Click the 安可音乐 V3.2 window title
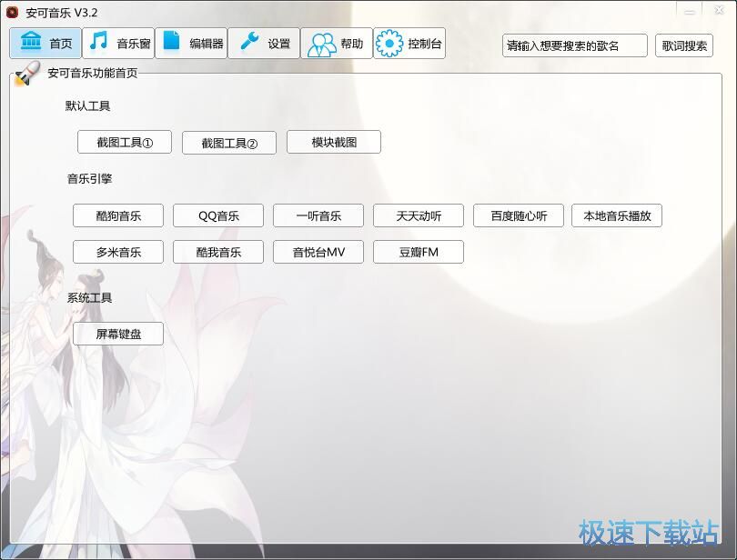Screen dimensions: 737x560 [x=62, y=13]
